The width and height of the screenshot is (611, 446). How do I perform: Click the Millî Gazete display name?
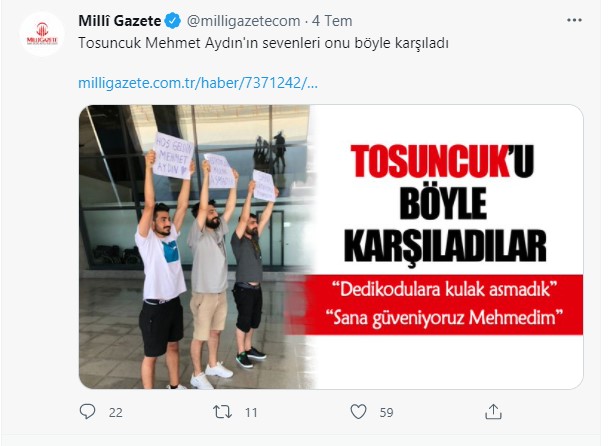click(120, 21)
